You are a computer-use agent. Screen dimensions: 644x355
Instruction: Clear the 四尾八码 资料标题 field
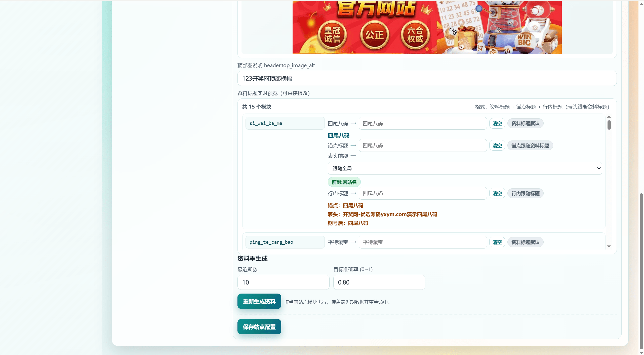[x=497, y=123]
